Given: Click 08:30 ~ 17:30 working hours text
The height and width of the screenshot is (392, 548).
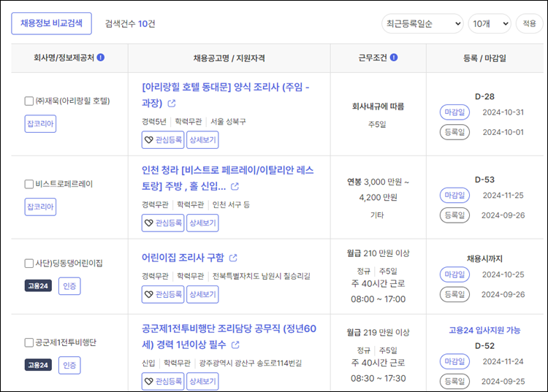Looking at the screenshot, I should click(378, 378).
